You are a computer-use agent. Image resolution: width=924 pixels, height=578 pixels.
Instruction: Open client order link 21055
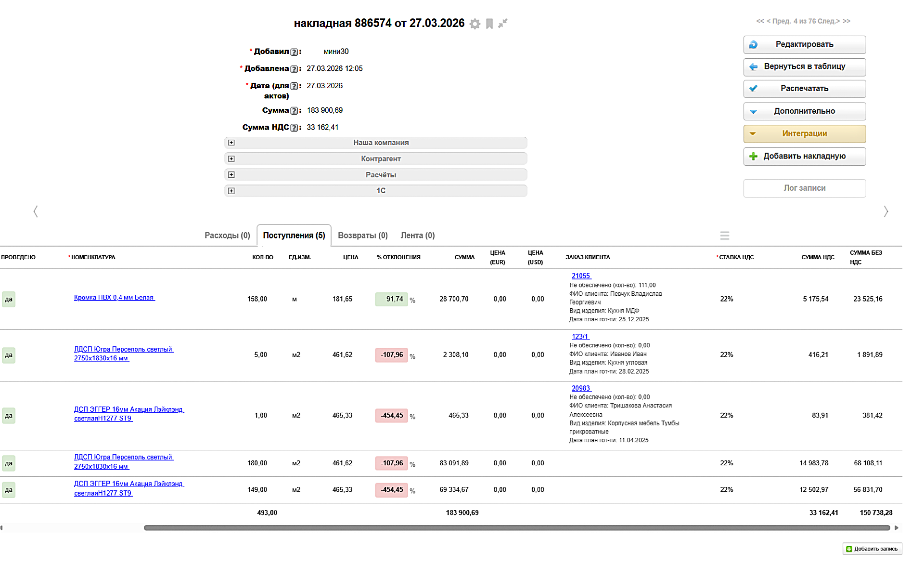pyautogui.click(x=581, y=276)
